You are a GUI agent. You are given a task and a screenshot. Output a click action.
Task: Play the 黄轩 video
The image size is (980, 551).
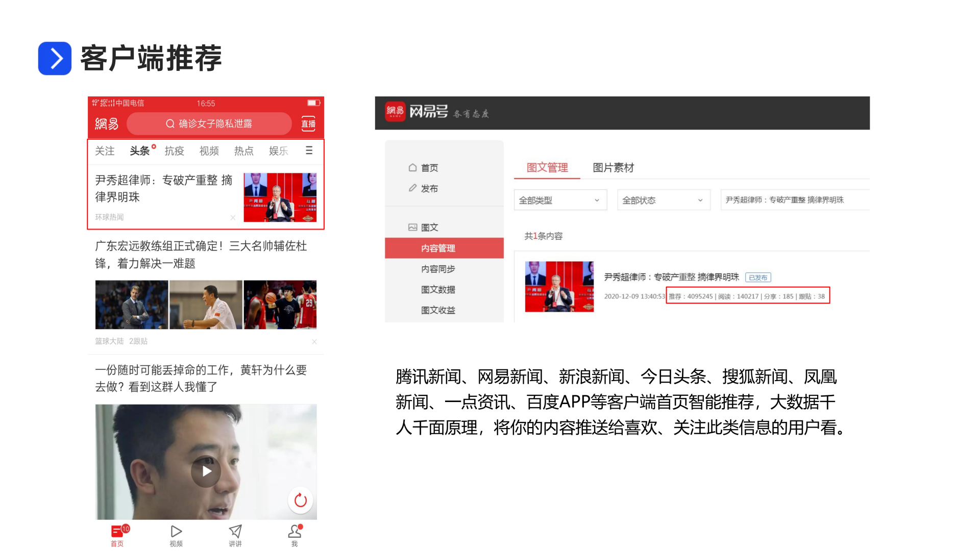click(206, 471)
